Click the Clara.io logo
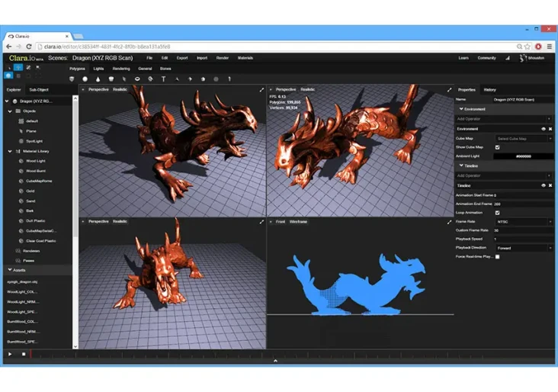Viewport: 558px width, 392px height. tap(26, 58)
